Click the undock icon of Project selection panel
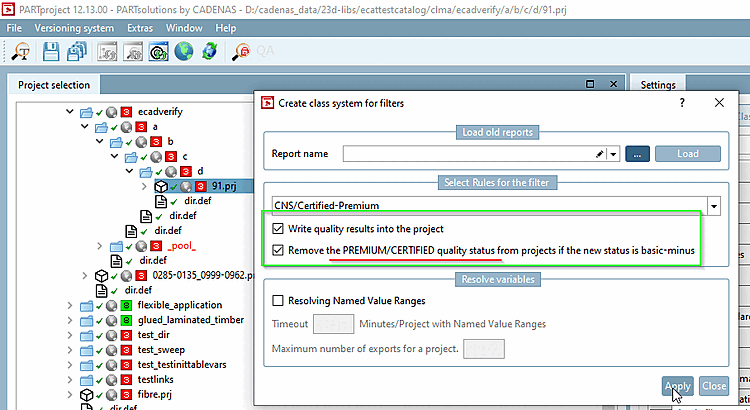This screenshot has width=750, height=410. [590, 84]
